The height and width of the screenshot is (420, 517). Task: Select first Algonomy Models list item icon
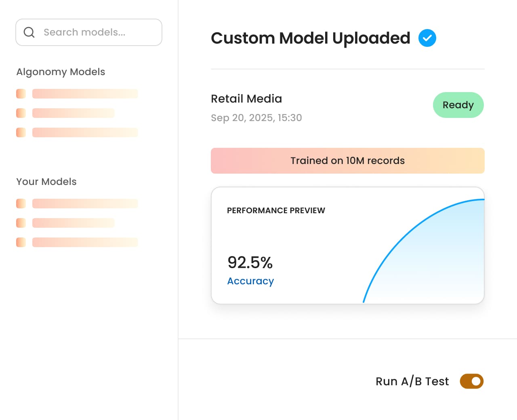[x=21, y=94]
